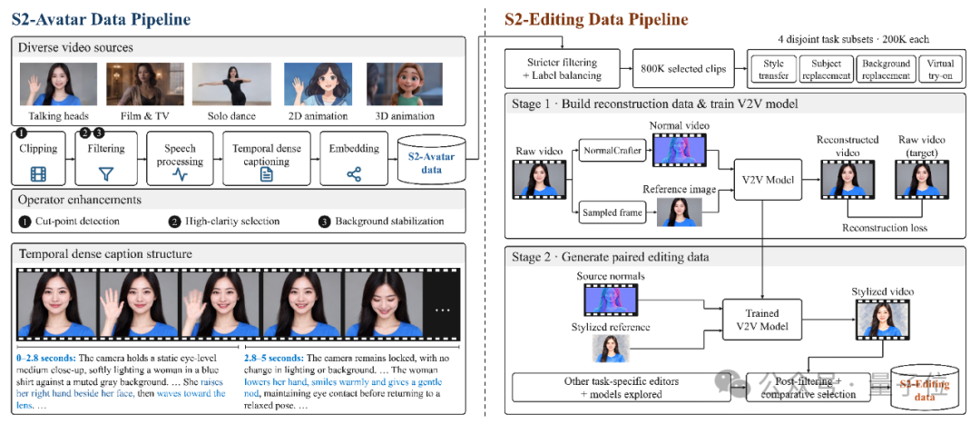Image resolution: width=980 pixels, height=424 pixels.
Task: Click the S2-Editing Data Pipeline title
Action: click(x=596, y=20)
